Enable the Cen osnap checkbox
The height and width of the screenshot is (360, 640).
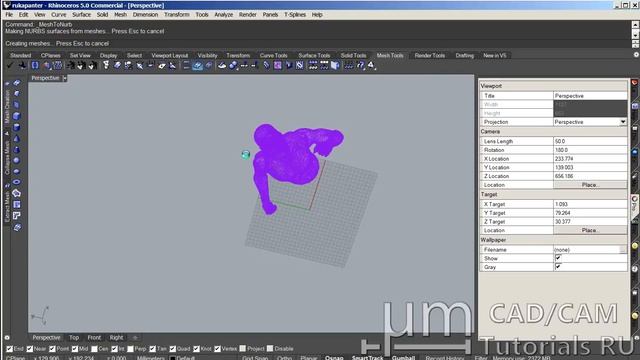coord(94,349)
